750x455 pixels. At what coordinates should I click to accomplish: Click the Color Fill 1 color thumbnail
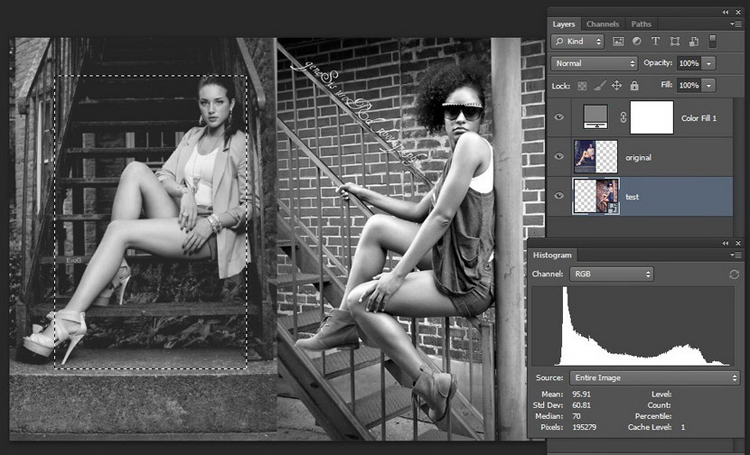(x=596, y=117)
